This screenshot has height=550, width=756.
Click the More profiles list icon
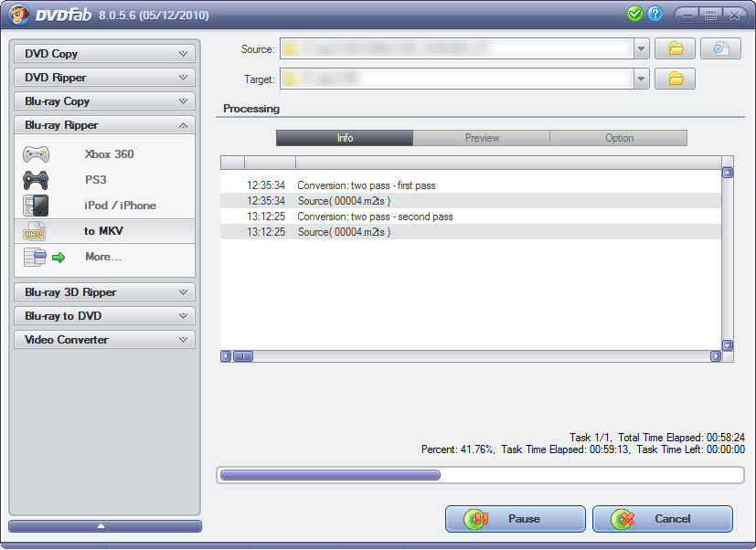(x=35, y=257)
